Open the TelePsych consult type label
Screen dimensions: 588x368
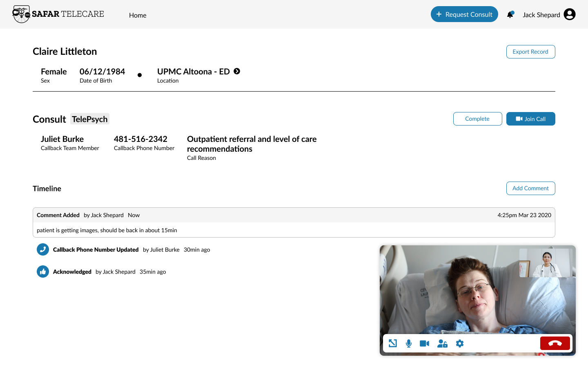pyautogui.click(x=89, y=119)
